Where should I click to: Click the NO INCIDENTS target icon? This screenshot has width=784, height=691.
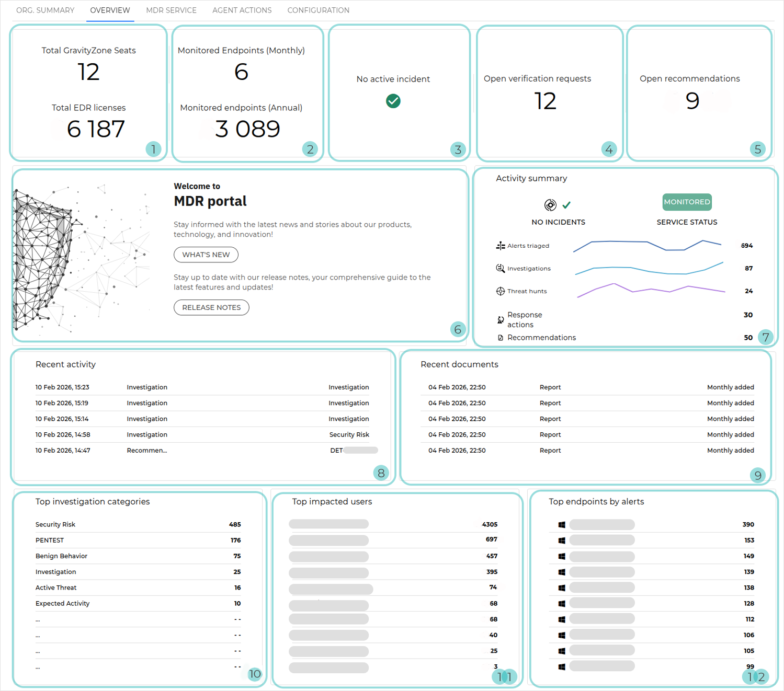coord(550,205)
